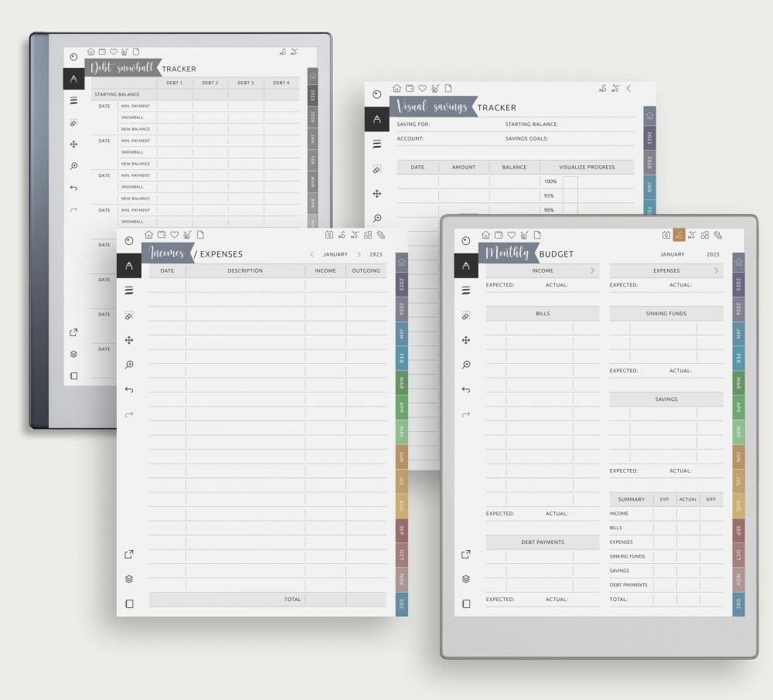Open APR side tab on Debt Snowball tracker

tap(312, 203)
